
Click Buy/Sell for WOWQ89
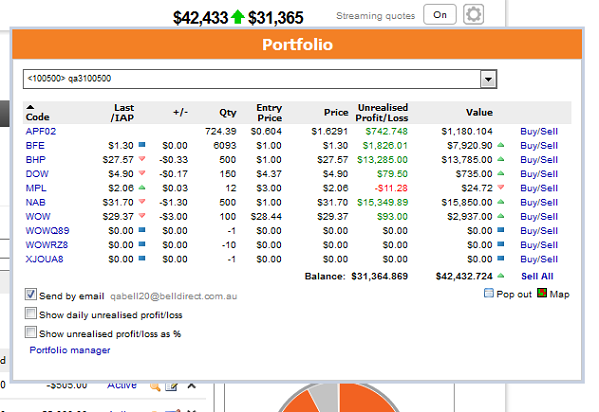pyautogui.click(x=539, y=231)
